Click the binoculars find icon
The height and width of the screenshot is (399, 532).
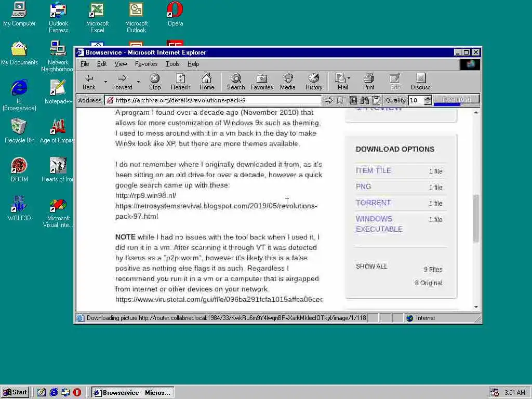365,100
